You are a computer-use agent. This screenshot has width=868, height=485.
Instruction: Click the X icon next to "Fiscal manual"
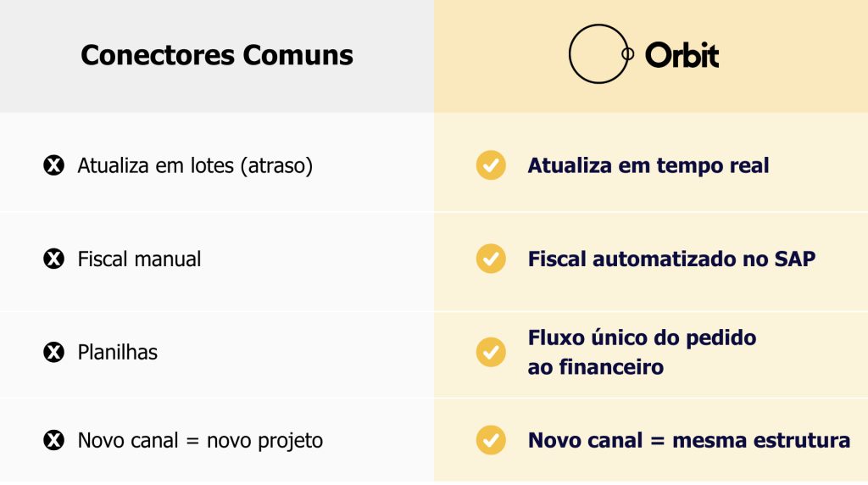pos(53,259)
